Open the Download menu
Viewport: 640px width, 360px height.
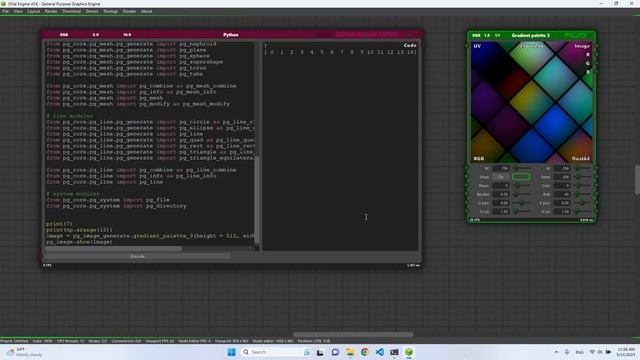click(x=71, y=11)
